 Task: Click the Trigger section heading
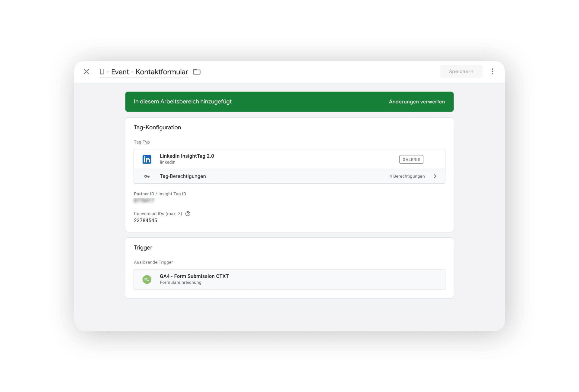[x=143, y=248]
